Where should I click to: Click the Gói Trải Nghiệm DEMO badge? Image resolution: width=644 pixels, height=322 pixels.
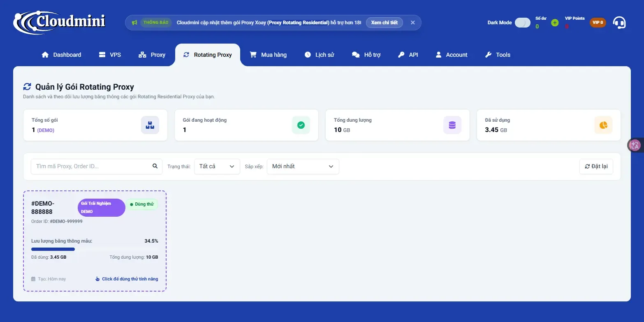102,208
